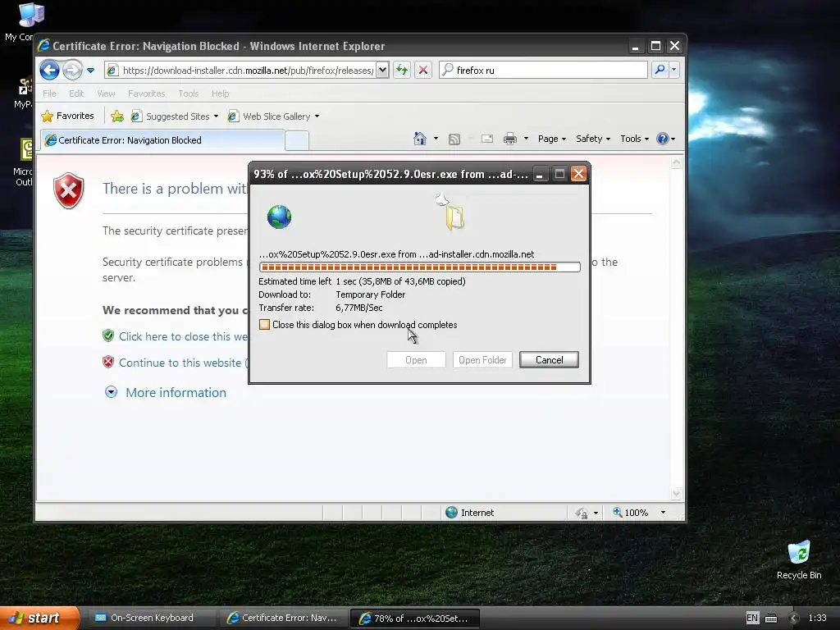Select the Recycle Bin desktop icon
840x630 pixels.
(799, 559)
